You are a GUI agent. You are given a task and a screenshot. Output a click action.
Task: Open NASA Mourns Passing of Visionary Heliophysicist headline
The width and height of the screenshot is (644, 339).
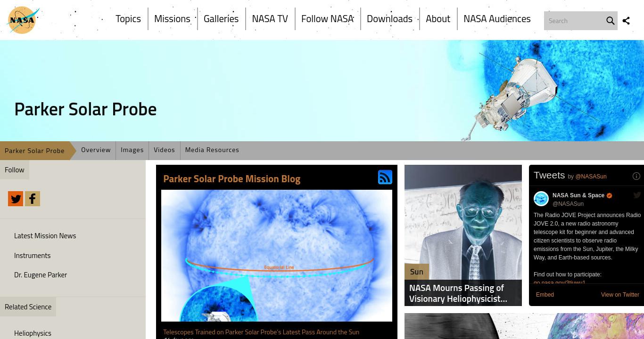(x=458, y=293)
